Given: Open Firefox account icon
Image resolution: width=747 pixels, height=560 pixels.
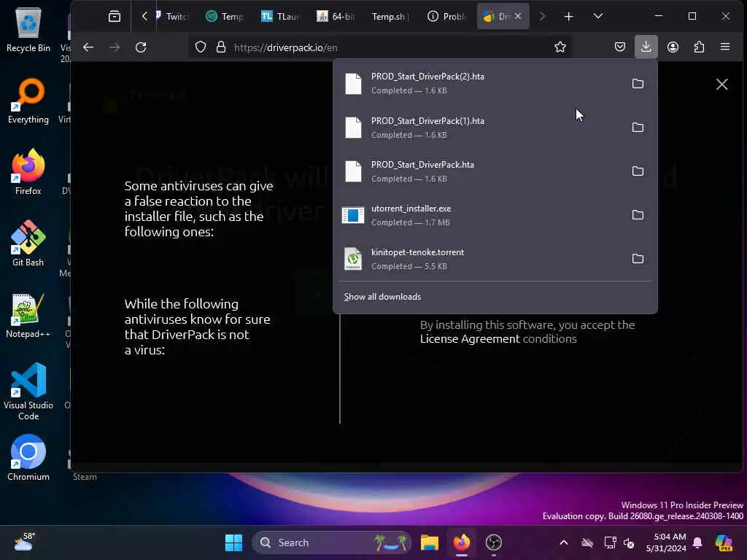Looking at the screenshot, I should 673,47.
